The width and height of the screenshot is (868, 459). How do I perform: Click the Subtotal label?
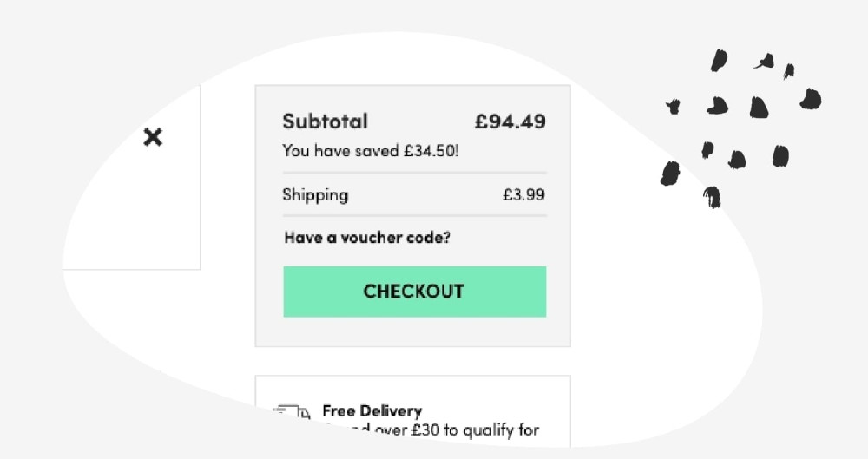325,121
